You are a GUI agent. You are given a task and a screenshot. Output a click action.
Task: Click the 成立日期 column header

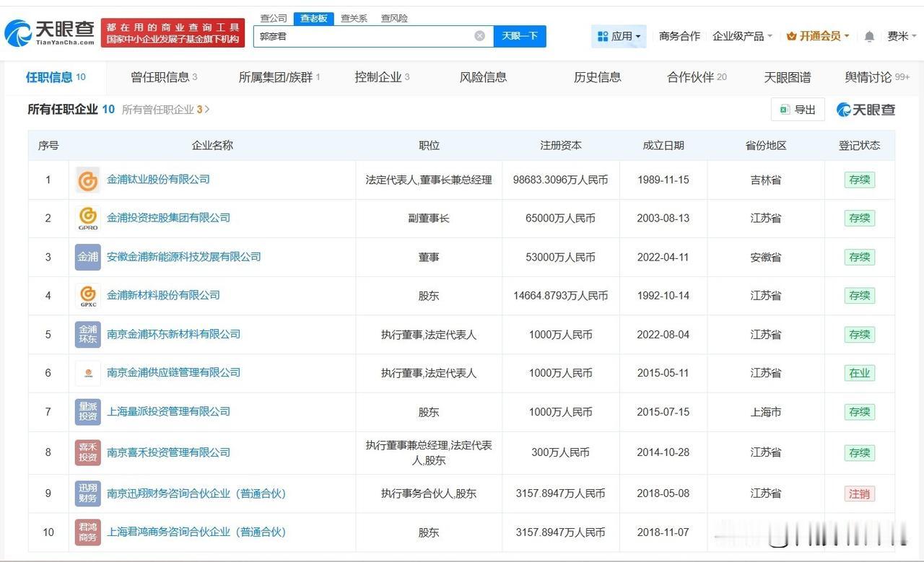point(663,145)
